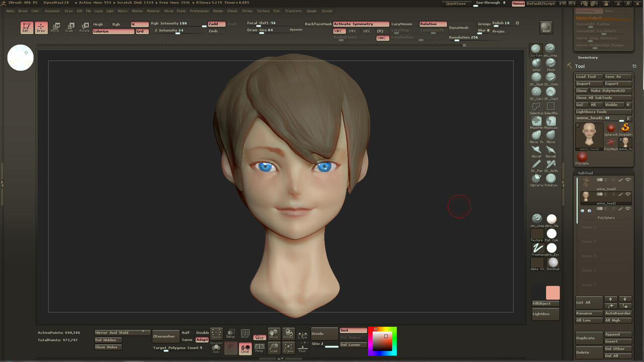Toggle Transp transparency mode
Viewport: 644px width, 362px height.
tap(230, 334)
